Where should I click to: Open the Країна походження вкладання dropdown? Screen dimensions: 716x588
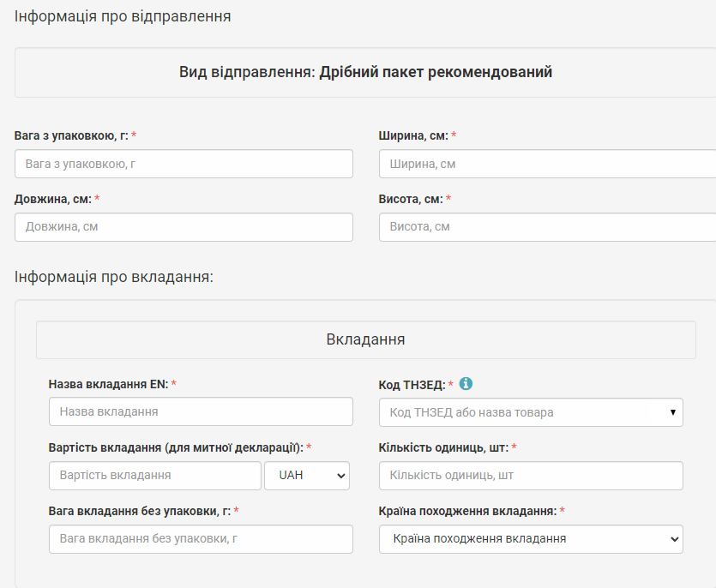tap(531, 539)
